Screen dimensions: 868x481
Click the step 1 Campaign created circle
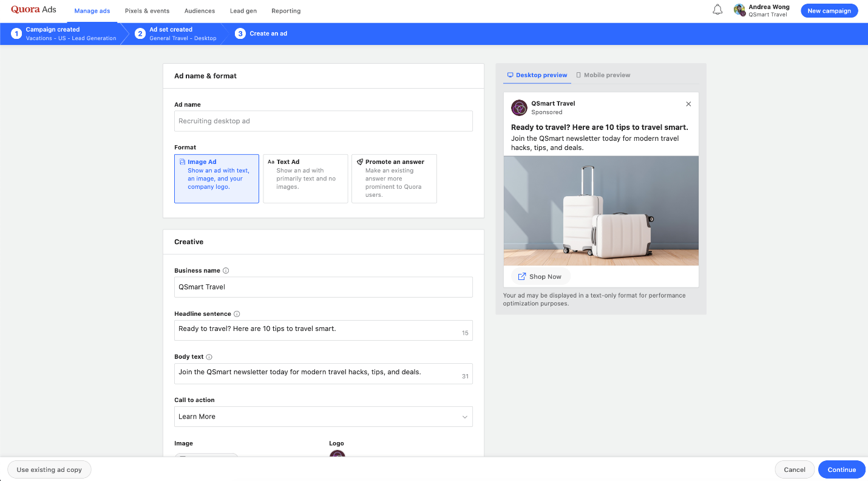[x=16, y=33]
